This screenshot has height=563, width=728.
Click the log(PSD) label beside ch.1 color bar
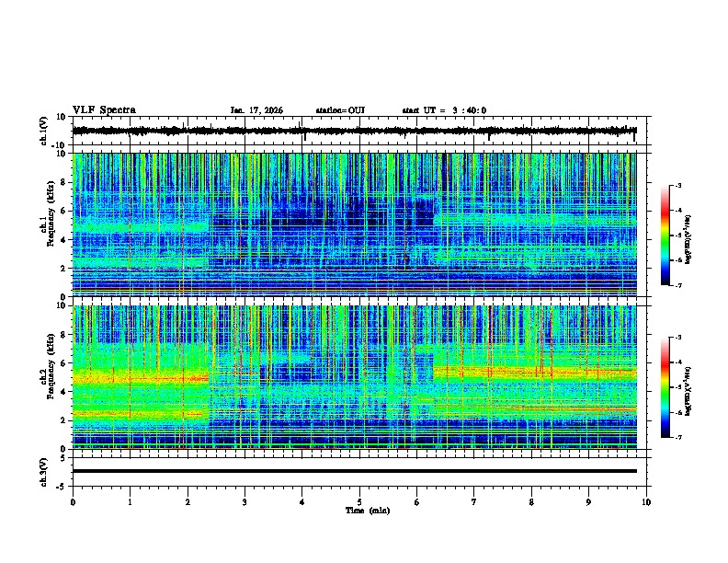(688, 240)
